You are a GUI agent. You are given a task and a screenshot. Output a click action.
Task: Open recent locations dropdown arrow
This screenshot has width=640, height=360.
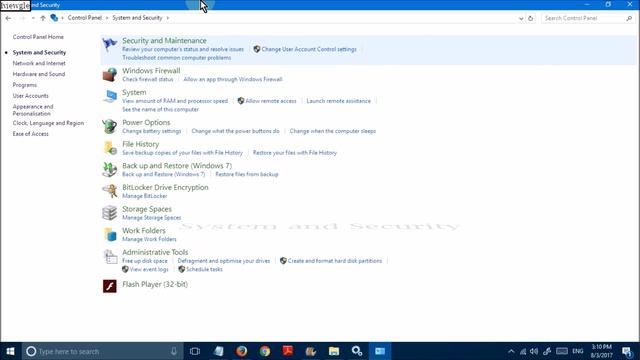pyautogui.click(x=33, y=18)
